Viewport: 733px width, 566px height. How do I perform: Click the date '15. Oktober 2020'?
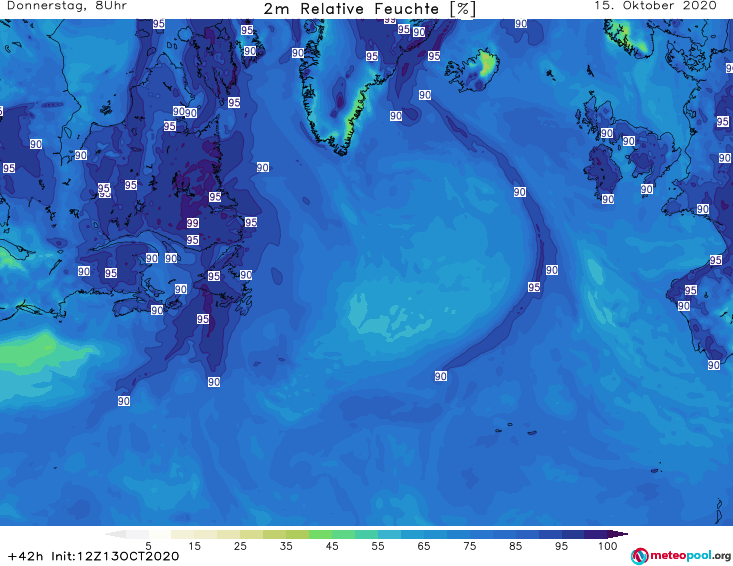[x=655, y=6]
